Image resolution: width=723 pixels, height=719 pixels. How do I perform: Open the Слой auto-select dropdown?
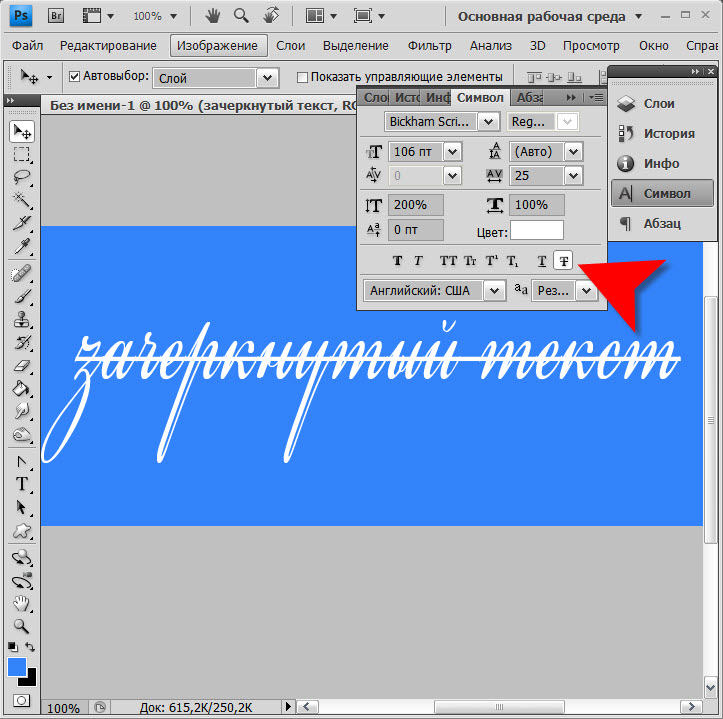pos(267,78)
